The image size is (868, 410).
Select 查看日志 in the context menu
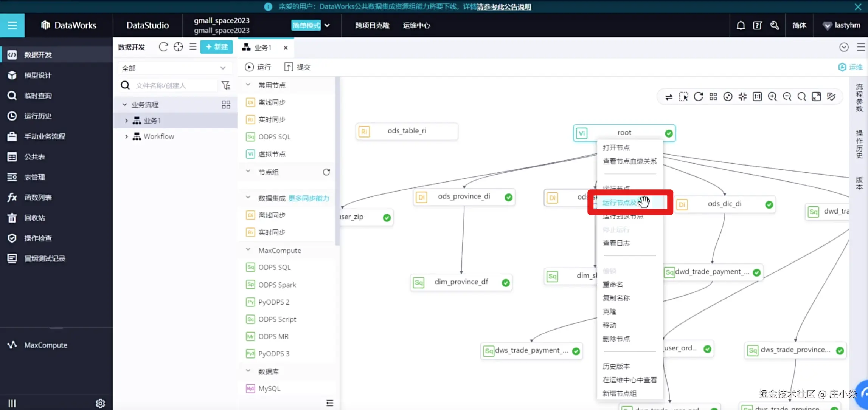point(616,243)
